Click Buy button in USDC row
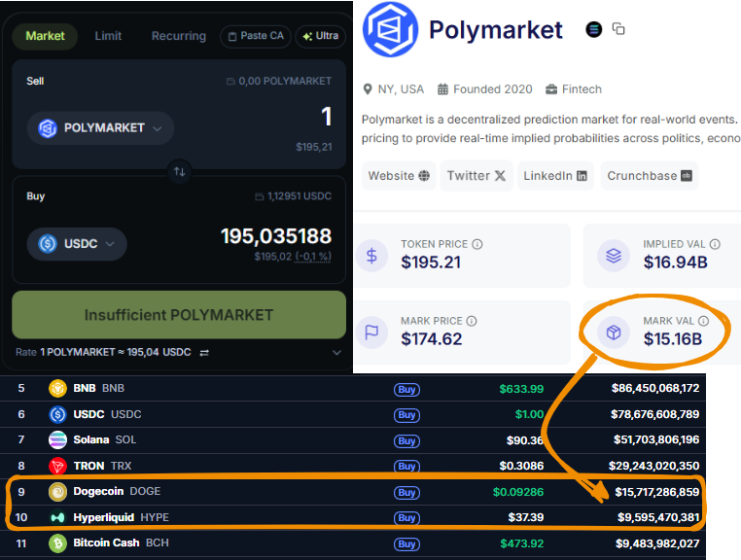741x560 pixels. pyautogui.click(x=406, y=415)
